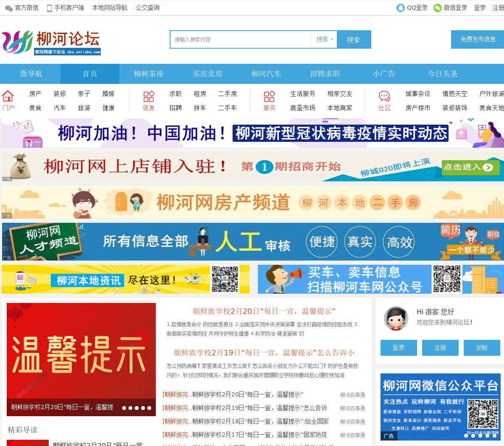Open the 小广告 nav tab

point(384,74)
